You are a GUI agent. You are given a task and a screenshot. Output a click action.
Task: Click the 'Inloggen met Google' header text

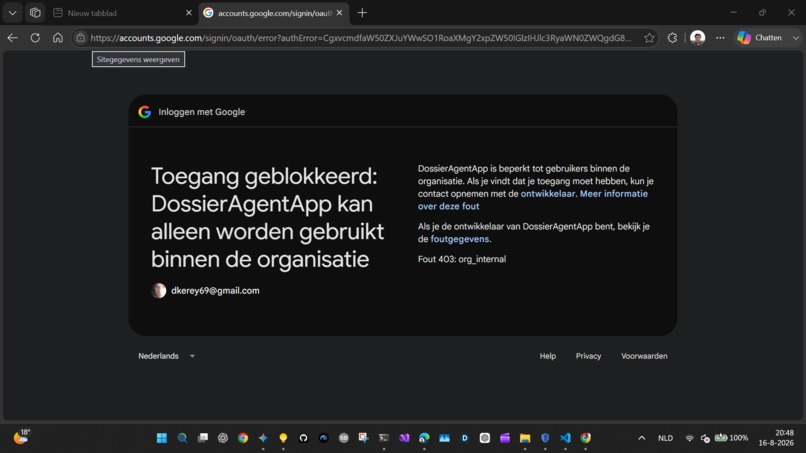[202, 112]
